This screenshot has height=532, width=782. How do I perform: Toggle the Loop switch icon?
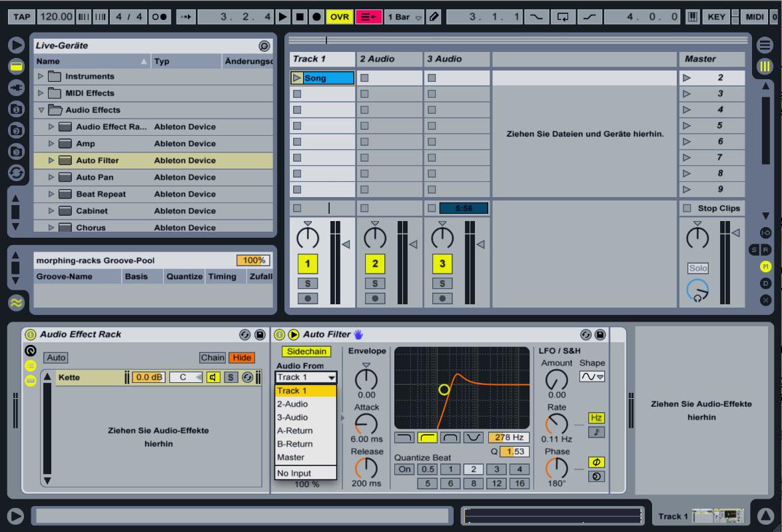563,17
